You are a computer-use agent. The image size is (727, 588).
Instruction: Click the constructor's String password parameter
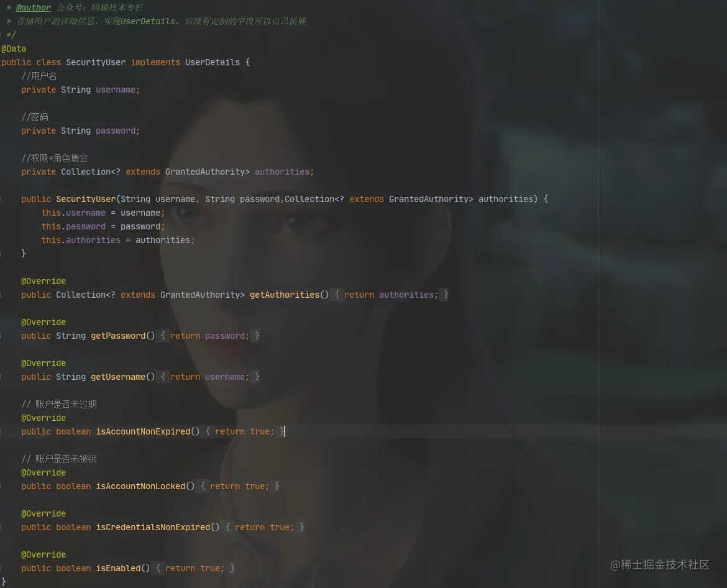click(242, 199)
